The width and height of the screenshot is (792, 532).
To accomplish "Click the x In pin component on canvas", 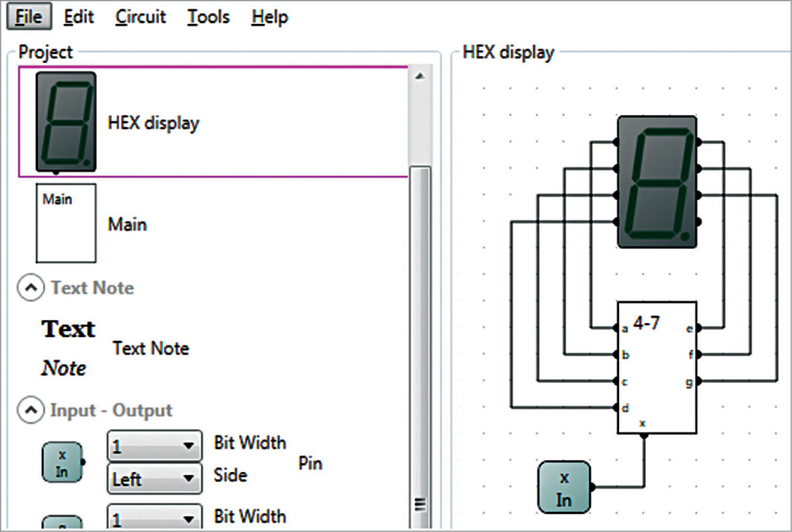I will click(x=564, y=488).
